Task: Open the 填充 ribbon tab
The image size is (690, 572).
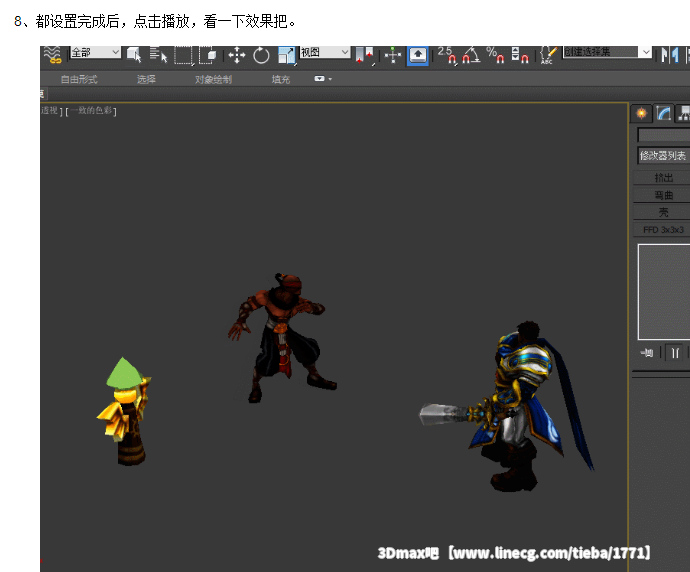Action: click(281, 79)
